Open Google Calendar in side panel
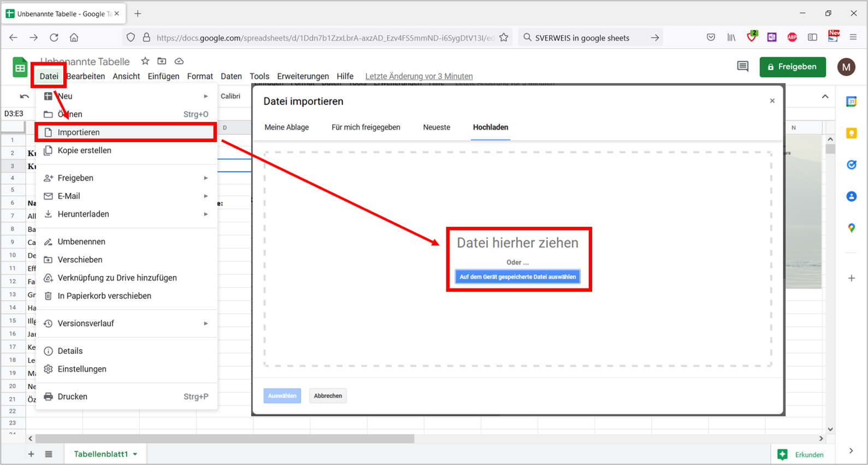The width and height of the screenshot is (868, 465). (x=851, y=102)
